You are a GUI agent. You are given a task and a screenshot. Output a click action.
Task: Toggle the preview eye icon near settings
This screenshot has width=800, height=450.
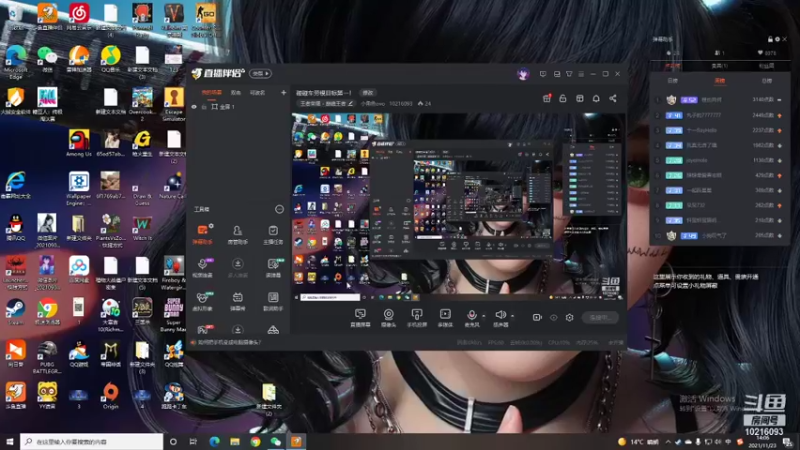[554, 317]
